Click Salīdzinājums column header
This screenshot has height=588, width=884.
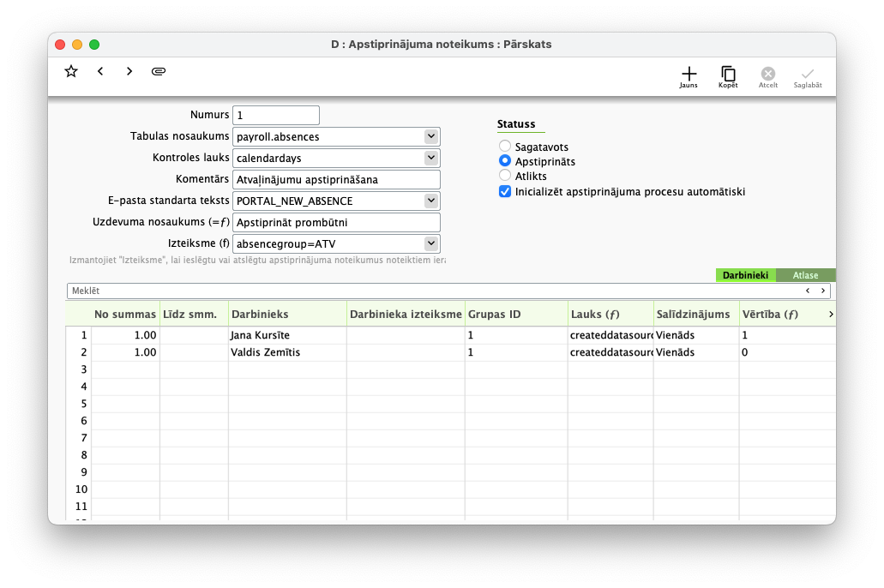point(696,314)
